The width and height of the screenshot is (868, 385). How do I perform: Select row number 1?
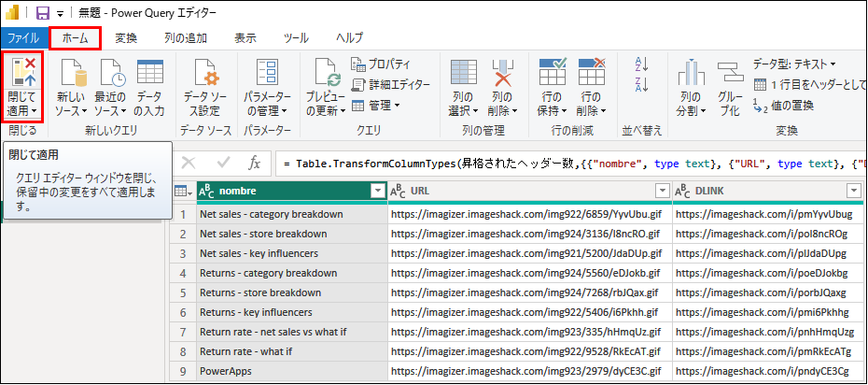(x=185, y=214)
